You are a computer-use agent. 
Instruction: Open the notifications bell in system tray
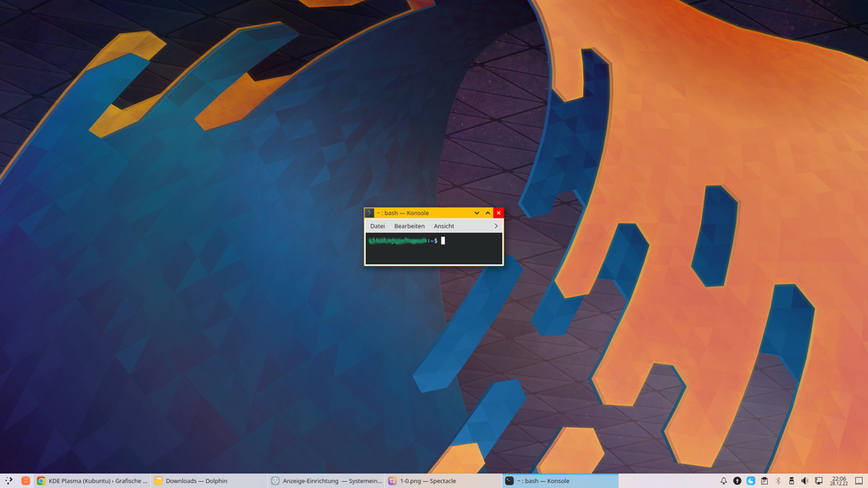723,480
